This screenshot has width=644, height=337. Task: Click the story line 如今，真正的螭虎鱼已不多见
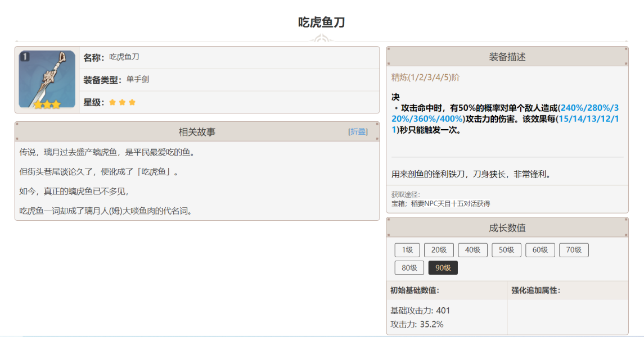coord(75,192)
